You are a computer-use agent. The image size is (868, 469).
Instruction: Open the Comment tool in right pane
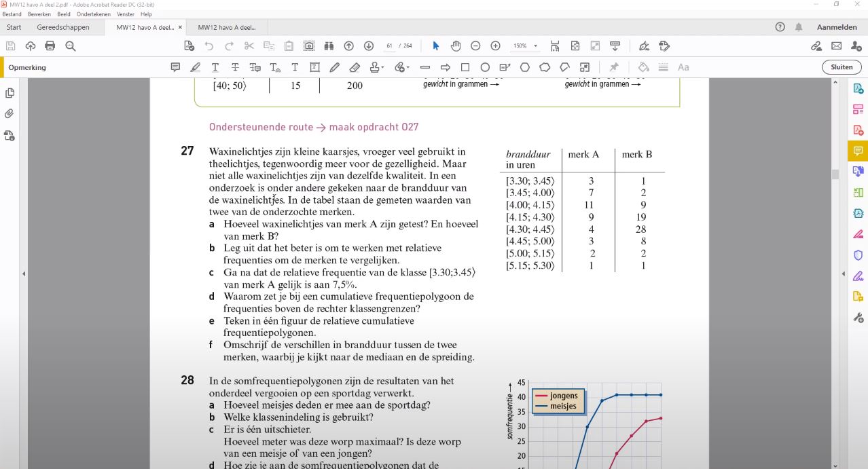coord(858,151)
